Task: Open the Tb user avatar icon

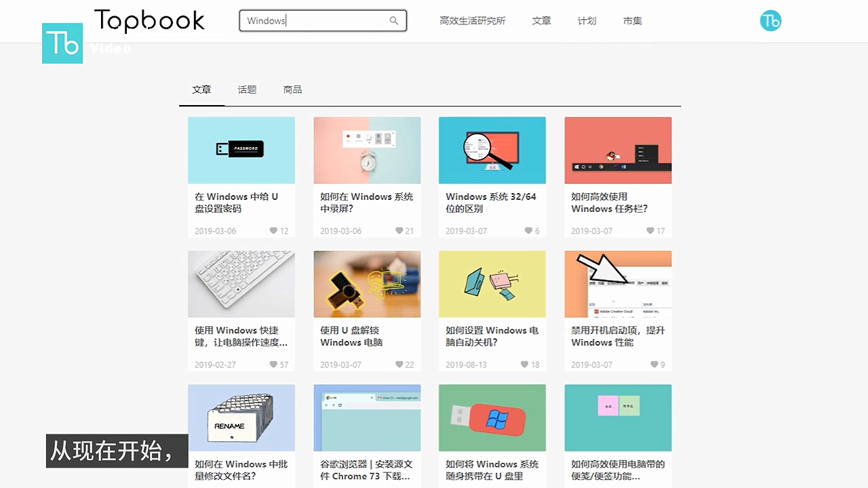Action: pos(770,21)
